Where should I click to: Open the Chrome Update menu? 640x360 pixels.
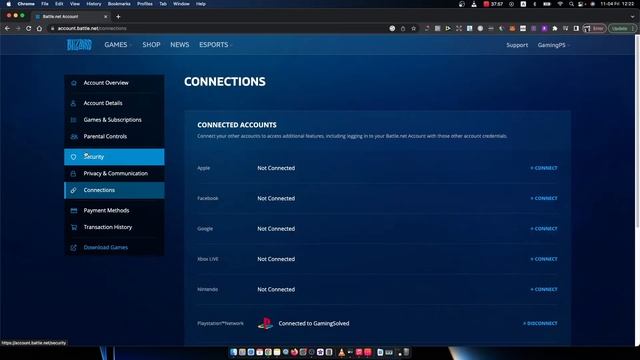coord(622,29)
